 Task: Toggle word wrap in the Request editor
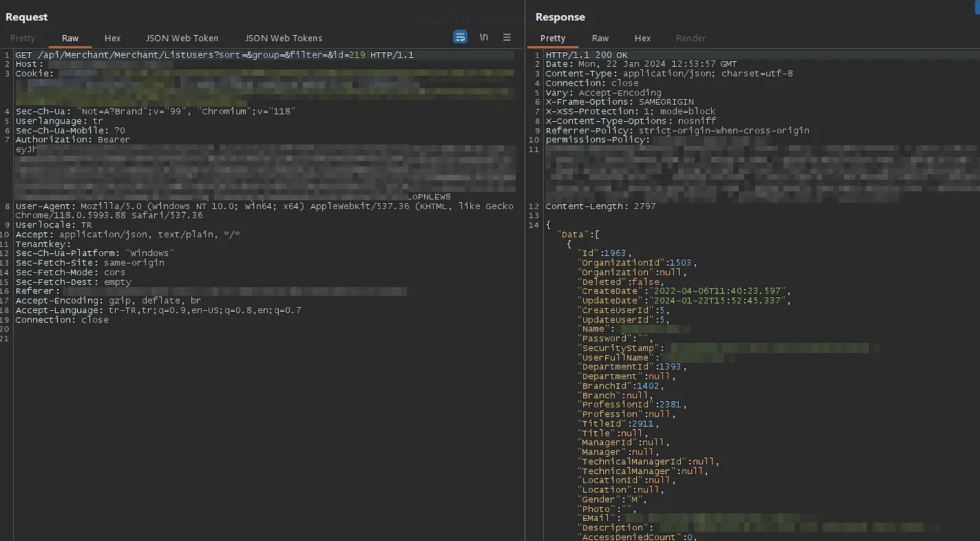point(460,37)
